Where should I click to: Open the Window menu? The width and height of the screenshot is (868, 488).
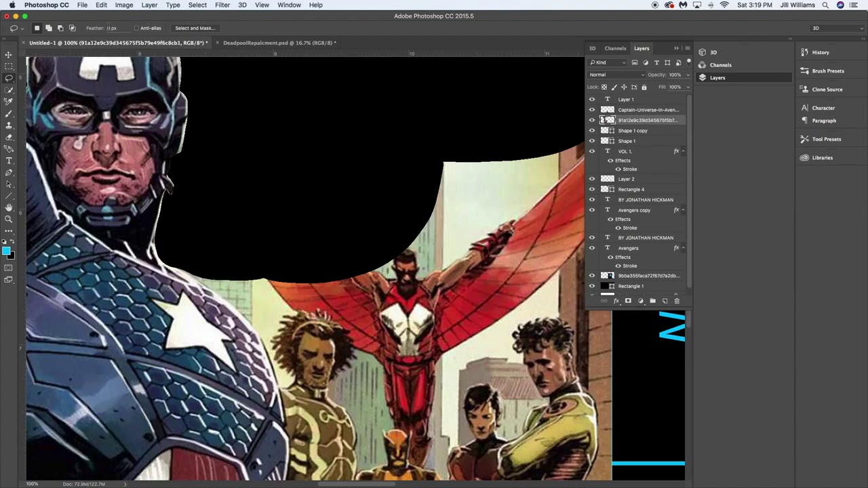pyautogui.click(x=289, y=5)
